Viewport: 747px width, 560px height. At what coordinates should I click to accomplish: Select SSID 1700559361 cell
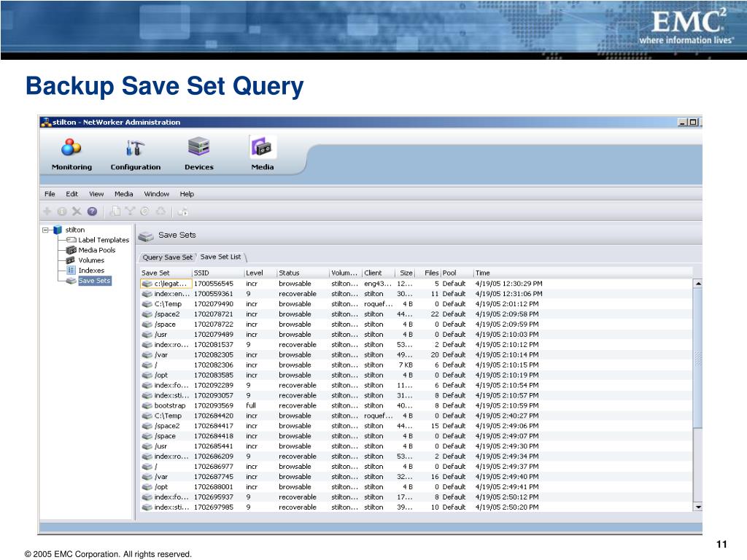pos(214,294)
